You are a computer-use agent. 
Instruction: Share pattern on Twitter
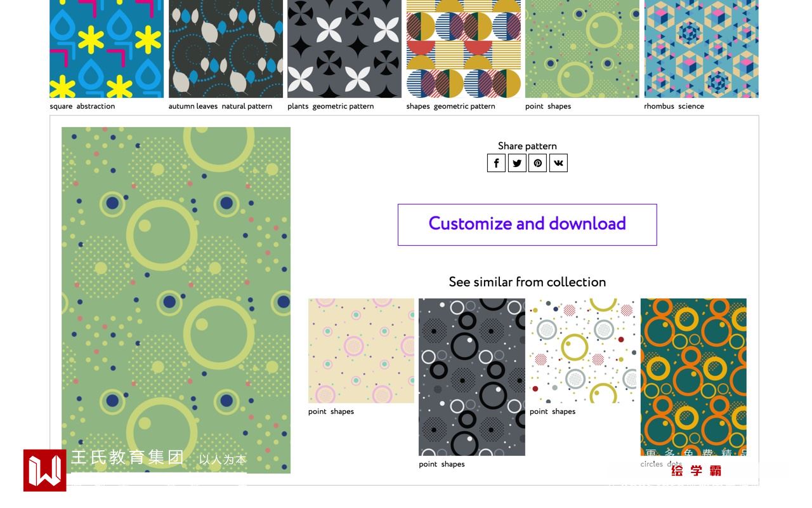point(517,163)
